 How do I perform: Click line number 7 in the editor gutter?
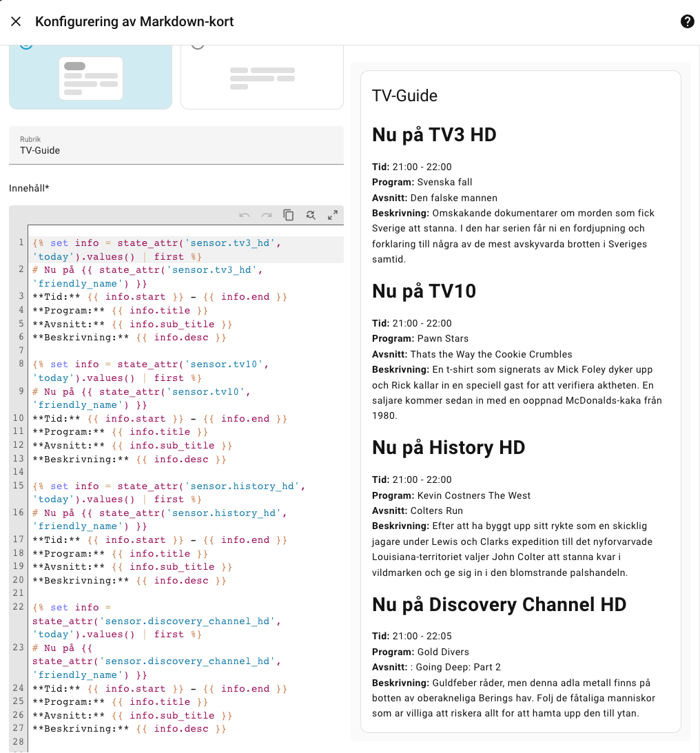(x=21, y=350)
